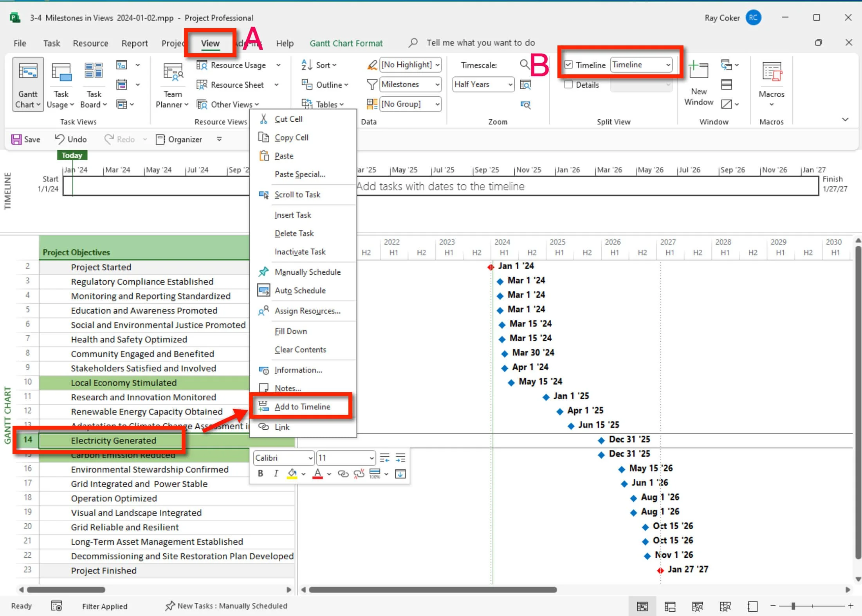This screenshot has width=862, height=616.
Task: Open the No Highlight dropdown
Action: pyautogui.click(x=437, y=65)
